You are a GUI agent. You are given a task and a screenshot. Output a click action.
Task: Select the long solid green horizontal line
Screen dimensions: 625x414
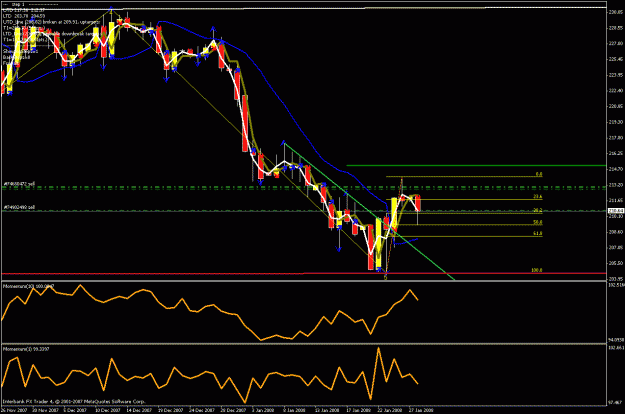tap(476, 165)
